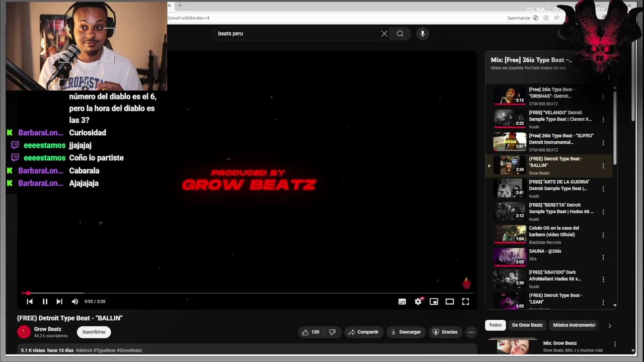
Task: Select the "BERETTA" Detroit Sample title
Action: [561, 208]
